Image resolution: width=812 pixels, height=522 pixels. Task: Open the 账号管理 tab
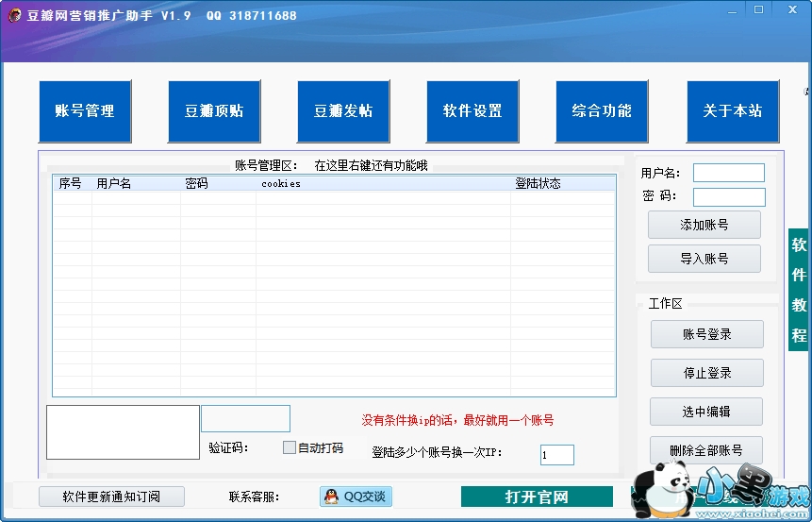click(x=85, y=111)
